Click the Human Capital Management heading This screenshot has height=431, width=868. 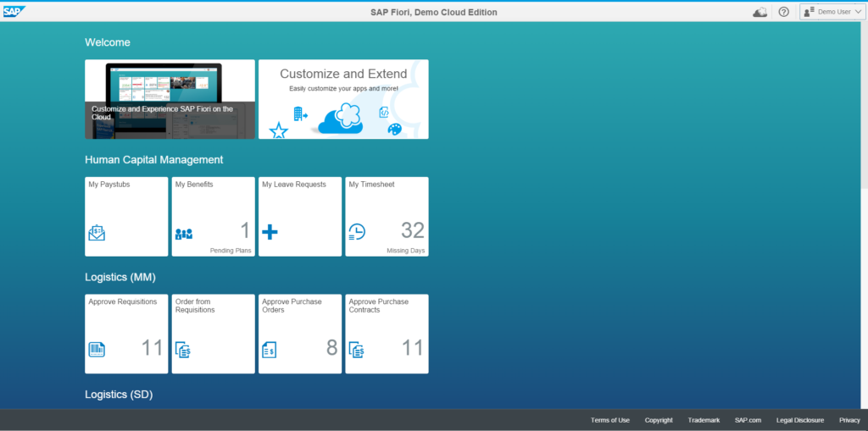(x=154, y=160)
